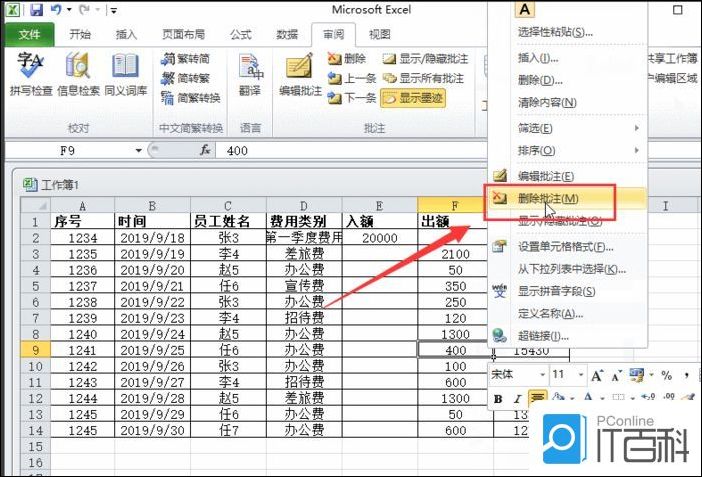
Task: Switch to the 公式 ribbon tab
Action: [240, 34]
